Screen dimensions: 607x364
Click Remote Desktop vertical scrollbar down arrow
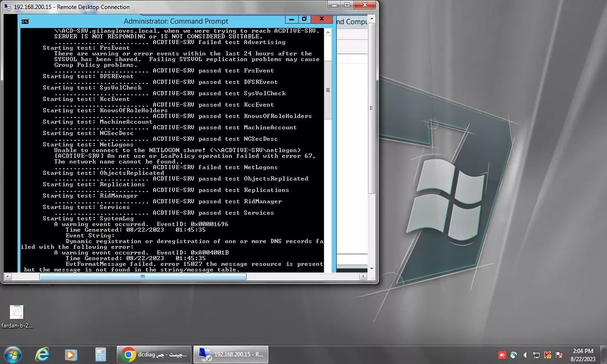[x=372, y=269]
